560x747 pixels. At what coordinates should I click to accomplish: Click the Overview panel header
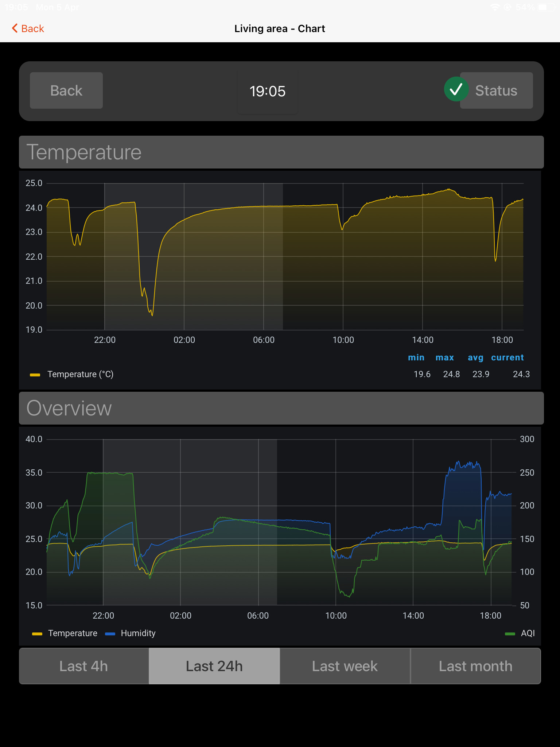pyautogui.click(x=281, y=408)
